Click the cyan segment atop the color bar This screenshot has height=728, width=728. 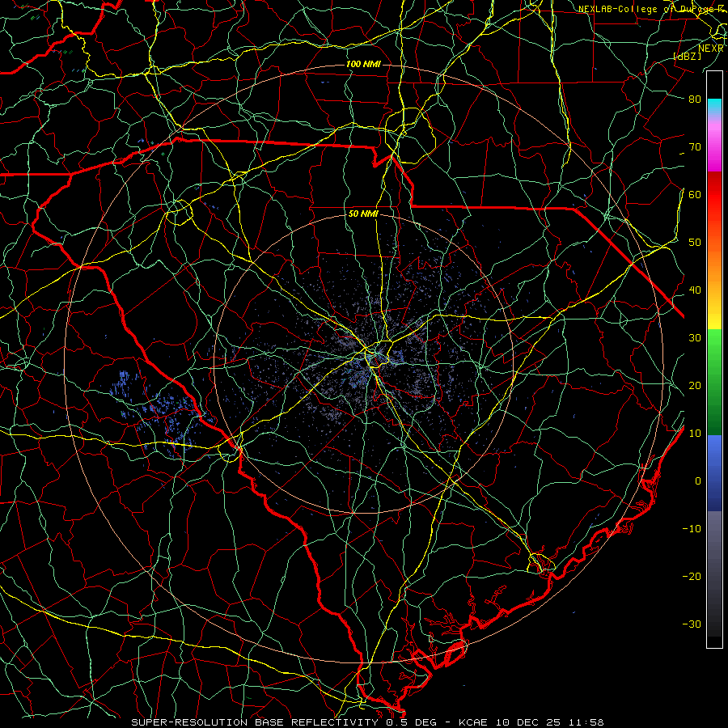[x=714, y=107]
